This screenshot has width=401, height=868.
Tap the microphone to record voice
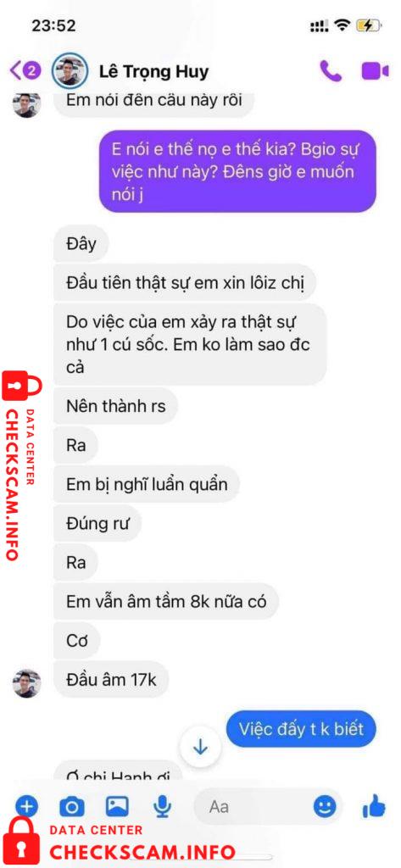coord(162,807)
